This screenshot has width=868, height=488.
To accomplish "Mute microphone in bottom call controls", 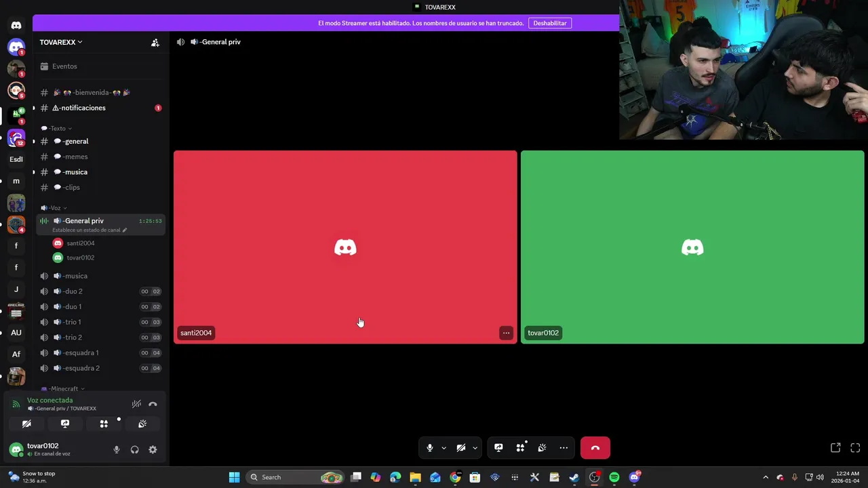I will point(429,448).
